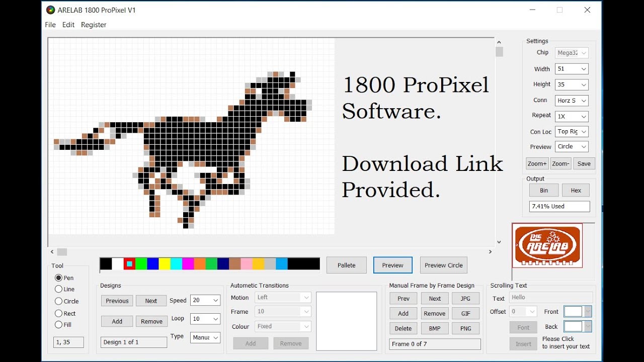The height and width of the screenshot is (362, 644).
Task: Pick the white swatch in the palette
Action: click(x=118, y=264)
